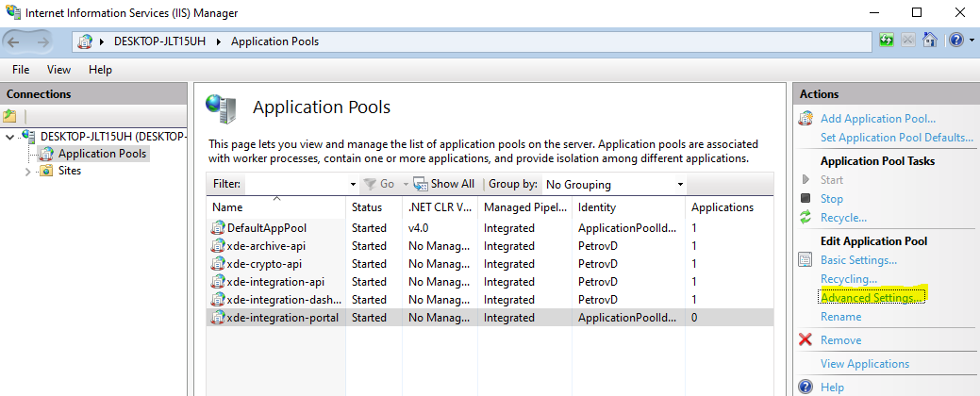Click the back navigation arrow
This screenshot has width=980, height=396.
[x=14, y=41]
